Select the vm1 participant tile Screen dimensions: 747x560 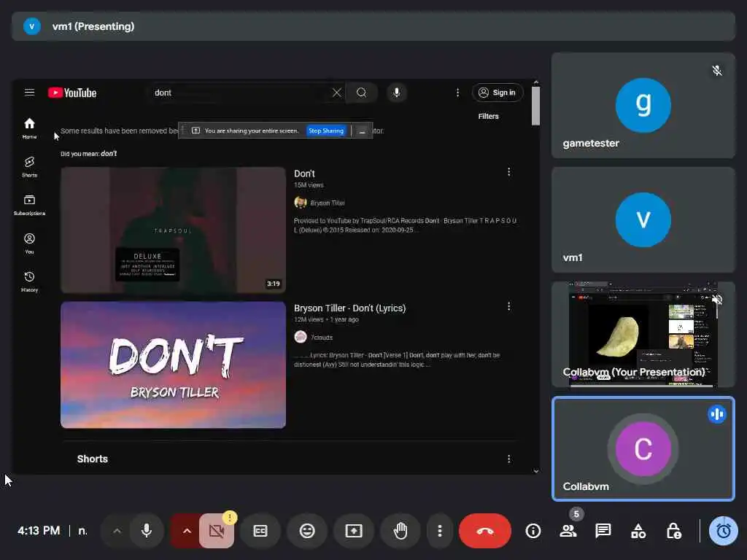[x=643, y=219]
